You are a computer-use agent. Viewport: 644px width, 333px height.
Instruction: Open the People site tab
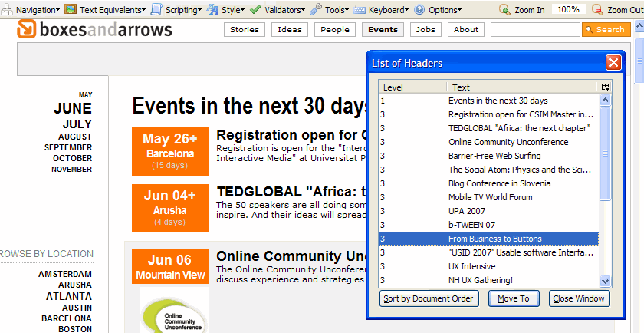pyautogui.click(x=335, y=30)
